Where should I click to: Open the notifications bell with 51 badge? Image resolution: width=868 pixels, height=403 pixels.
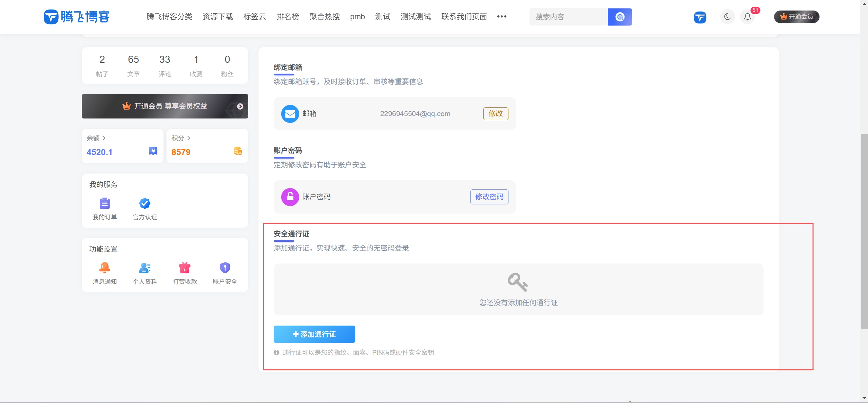click(747, 17)
